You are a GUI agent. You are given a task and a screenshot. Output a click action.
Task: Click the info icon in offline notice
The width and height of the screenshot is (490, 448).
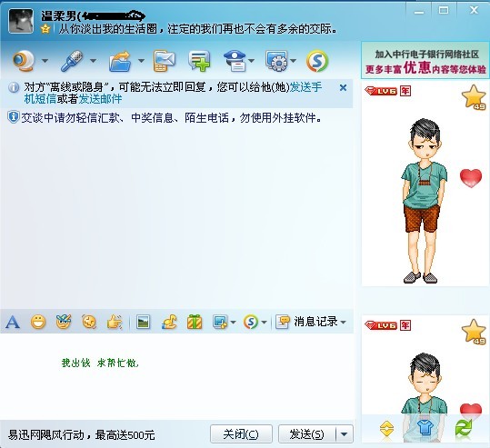(x=14, y=87)
